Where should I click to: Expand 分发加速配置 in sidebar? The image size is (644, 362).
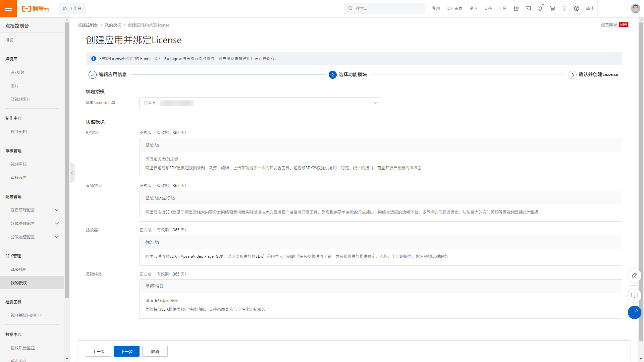56,237
